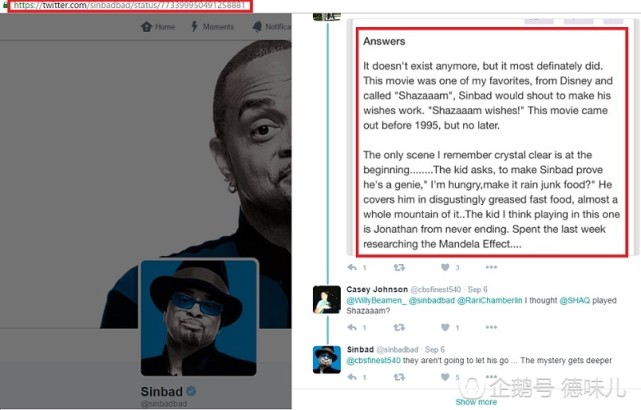
Task: Click the Twitter URL in address bar
Action: click(x=130, y=5)
